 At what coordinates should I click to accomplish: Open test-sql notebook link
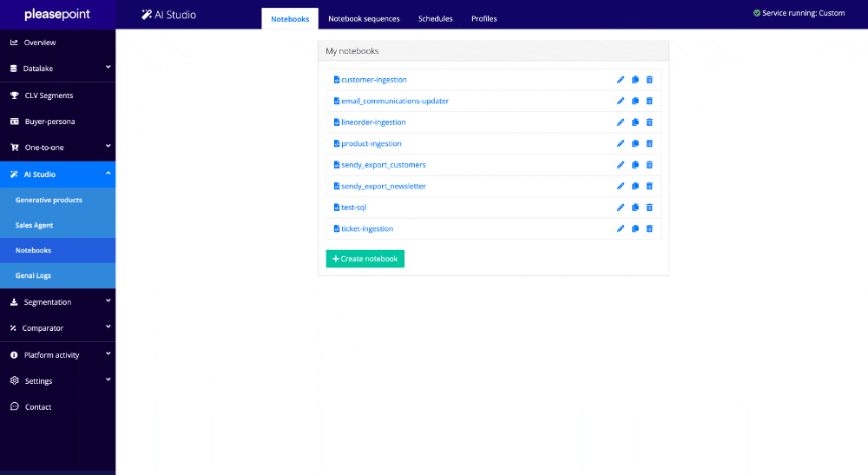click(354, 208)
